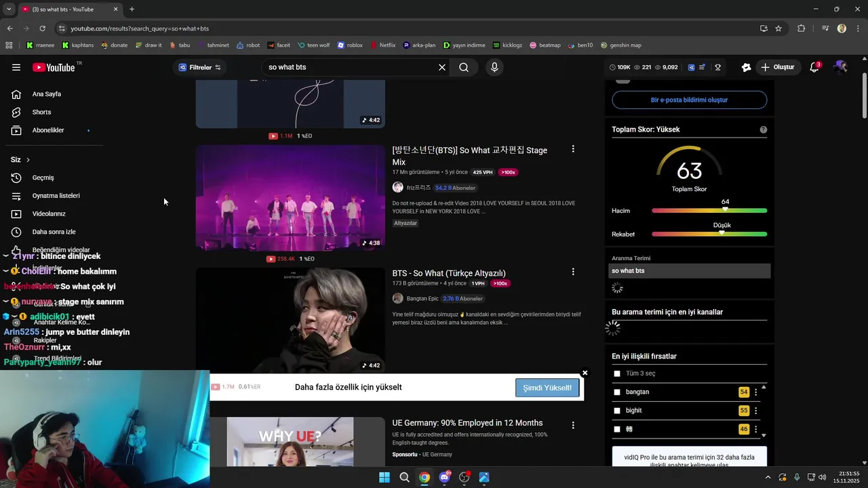This screenshot has height=488, width=868.
Task: Open UE Germany 90% Employed ad title
Action: tap(467, 423)
